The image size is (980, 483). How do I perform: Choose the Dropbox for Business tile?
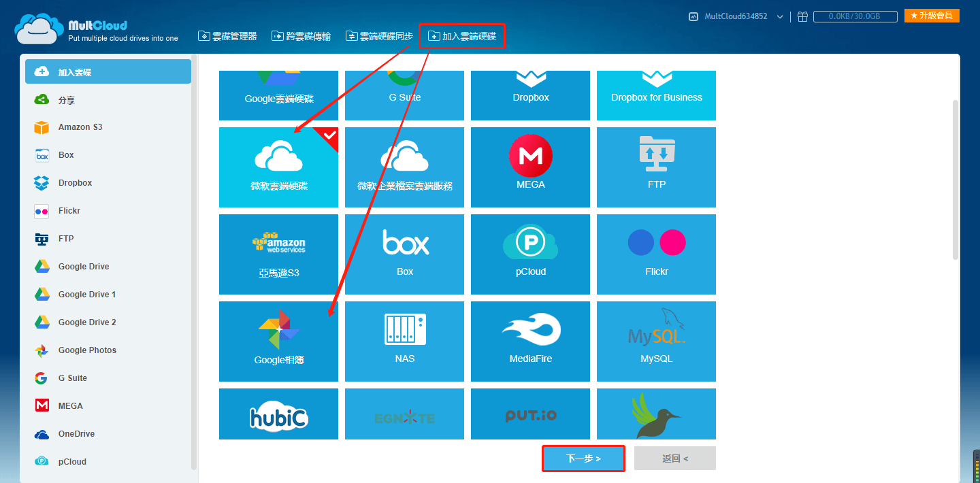tap(656, 95)
